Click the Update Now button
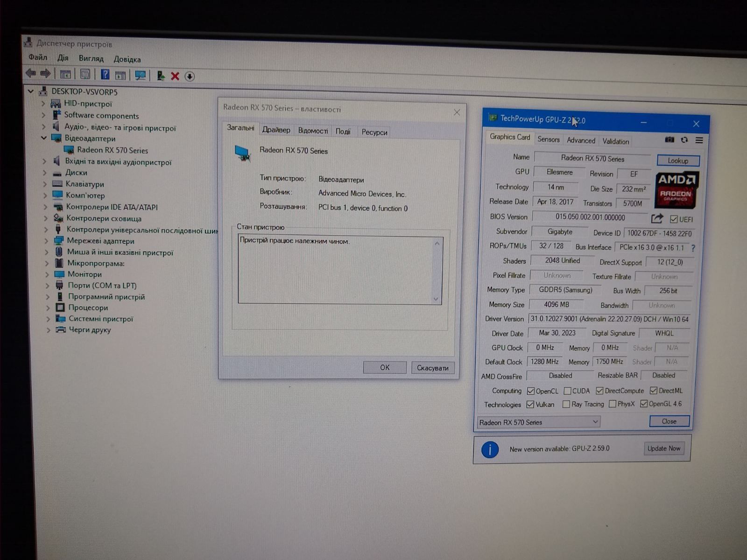 663,448
